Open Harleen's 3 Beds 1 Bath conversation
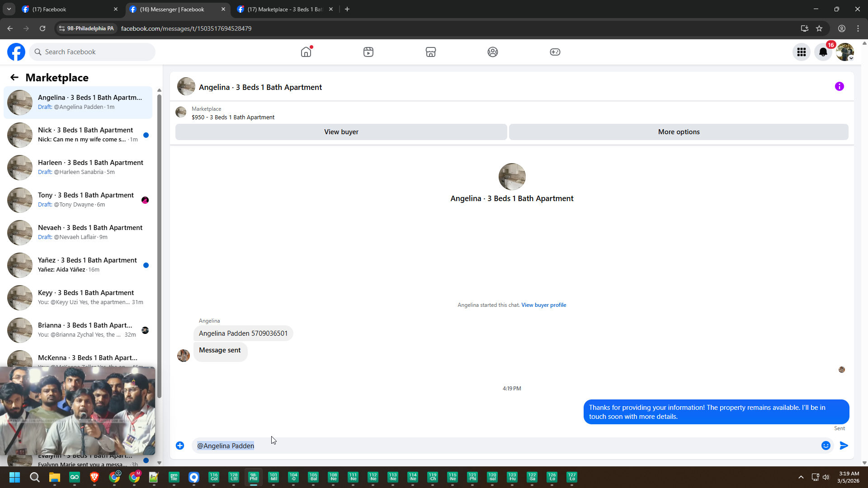This screenshot has height=488, width=868. (78, 167)
